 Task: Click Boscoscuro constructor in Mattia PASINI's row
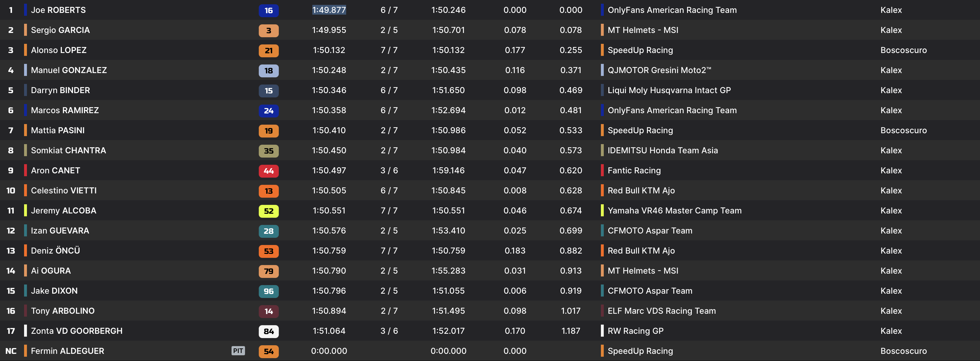(x=903, y=130)
